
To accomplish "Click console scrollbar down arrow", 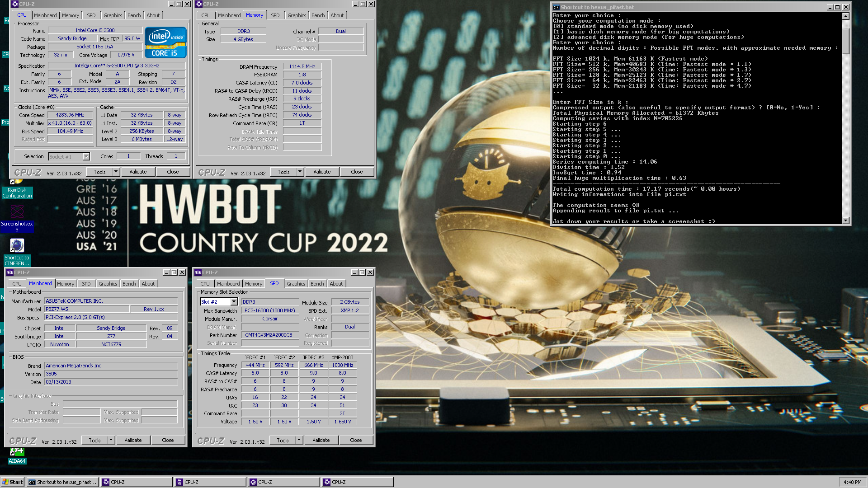I will (x=846, y=221).
